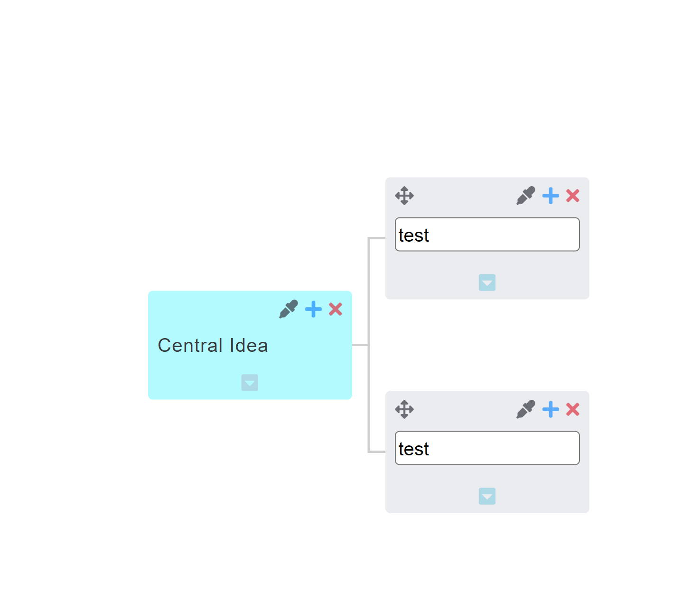Screen dimensions: 700x594
Task: Delete the bottom test node
Action: click(x=573, y=409)
